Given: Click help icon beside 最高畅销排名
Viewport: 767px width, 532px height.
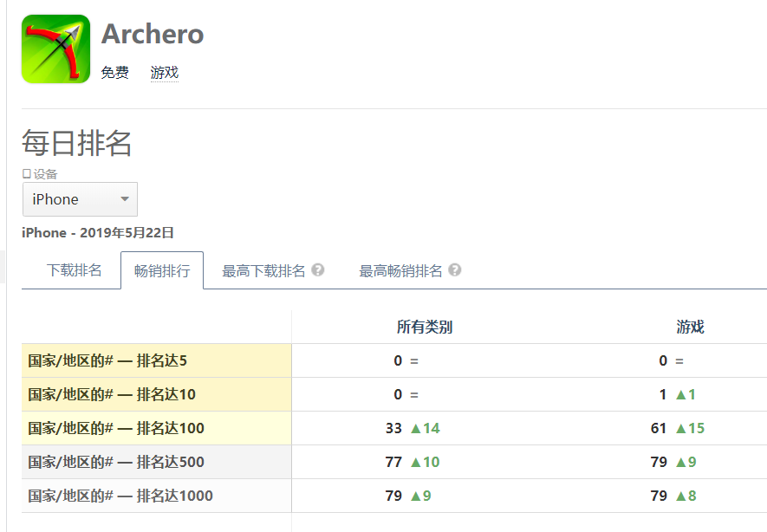Looking at the screenshot, I should coord(455,270).
